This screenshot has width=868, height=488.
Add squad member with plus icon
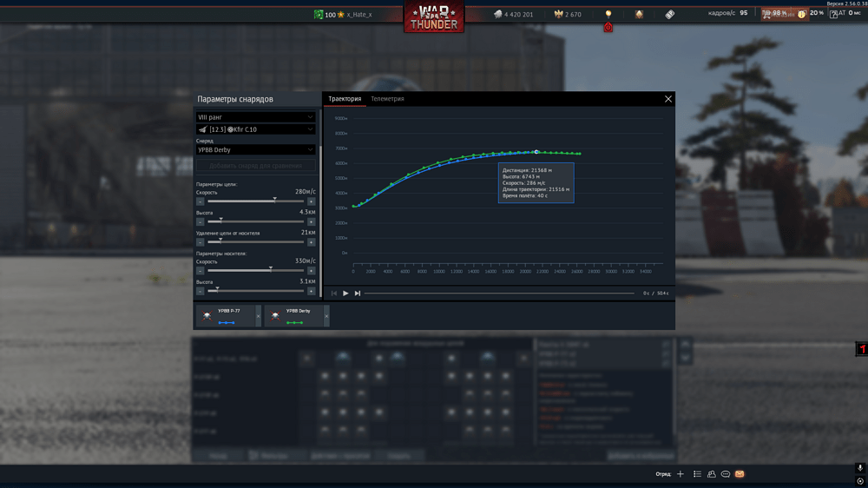pyautogui.click(x=681, y=474)
